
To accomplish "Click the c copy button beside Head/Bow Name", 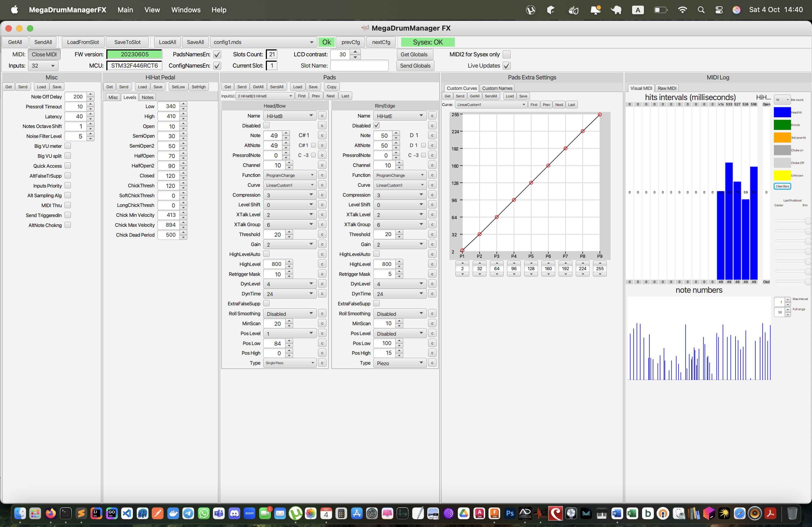I will (x=322, y=116).
